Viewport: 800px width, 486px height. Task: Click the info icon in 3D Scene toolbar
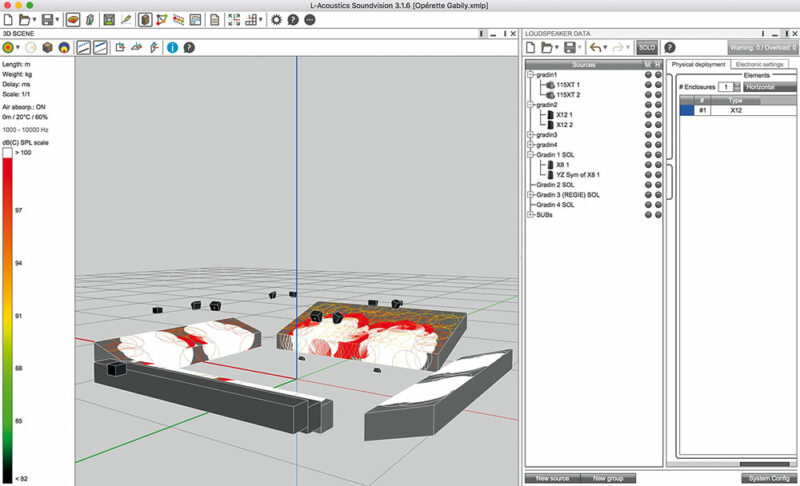coord(172,47)
